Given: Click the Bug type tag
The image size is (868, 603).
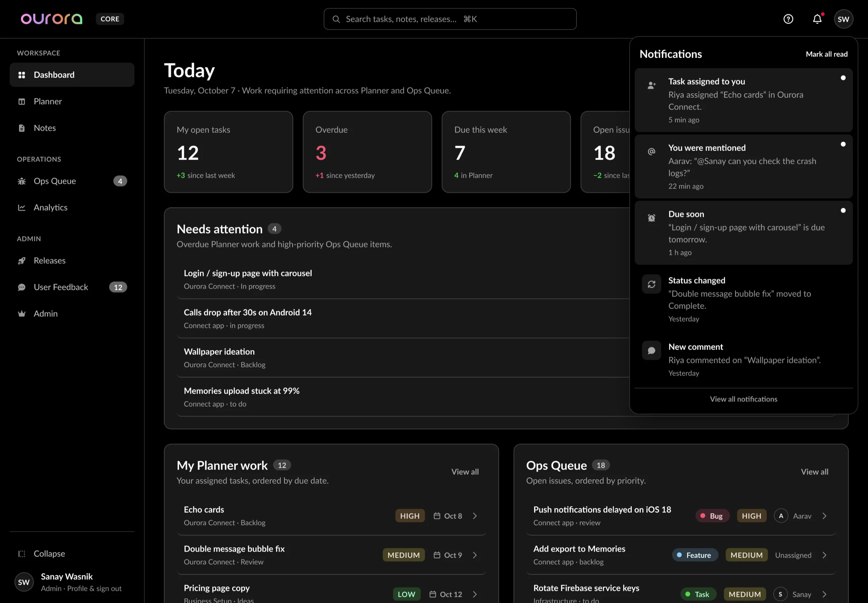Looking at the screenshot, I should pos(712,516).
